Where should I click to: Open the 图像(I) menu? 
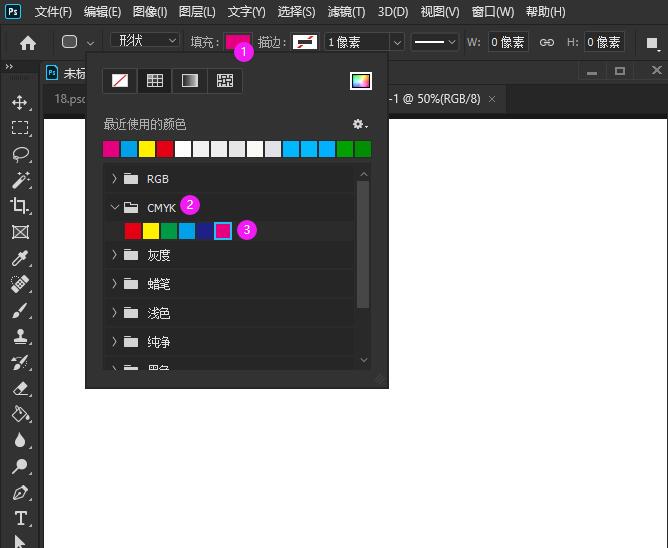click(x=150, y=12)
